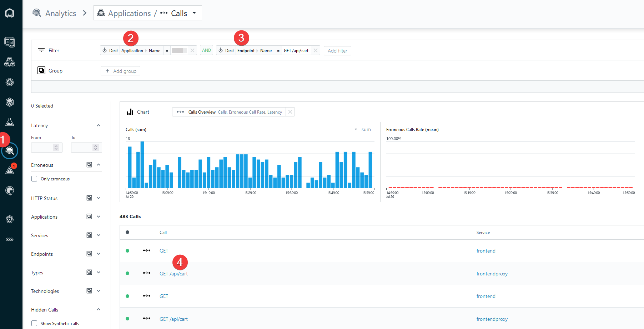This screenshot has width=644, height=329.
Task: Click the group-by icon next to Erroneous
Action: pyautogui.click(x=89, y=165)
